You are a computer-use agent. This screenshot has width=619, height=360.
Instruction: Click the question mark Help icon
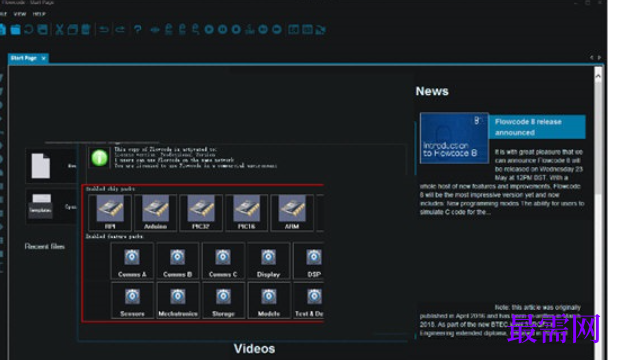[138, 30]
